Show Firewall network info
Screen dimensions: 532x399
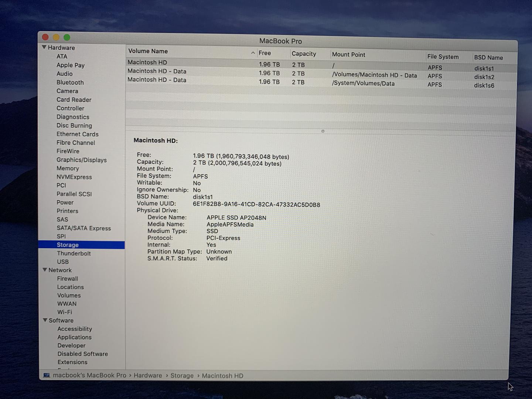point(68,279)
